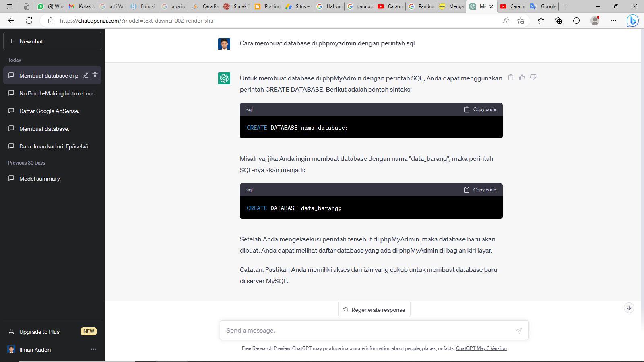Click the 'CREATE DATABASE data_barang;' code line
Screen dimensions: 644x362
coord(294,208)
